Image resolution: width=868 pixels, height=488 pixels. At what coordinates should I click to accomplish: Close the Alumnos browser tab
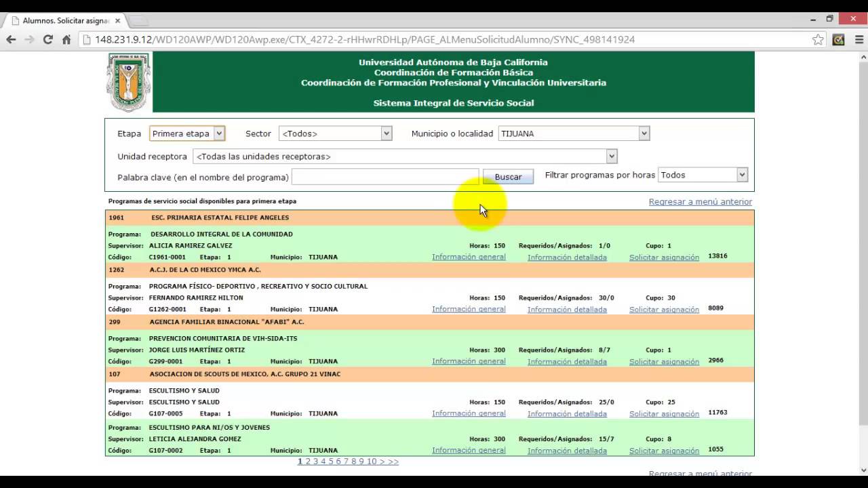pyautogui.click(x=117, y=20)
